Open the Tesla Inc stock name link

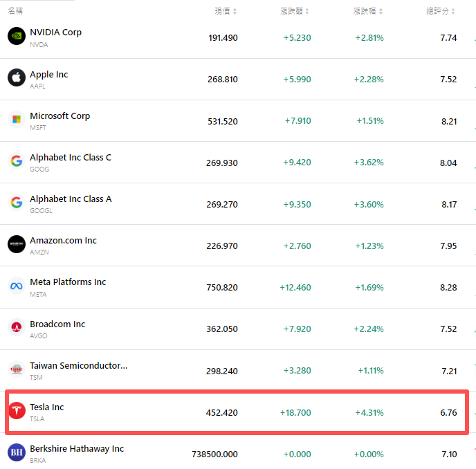(46, 407)
